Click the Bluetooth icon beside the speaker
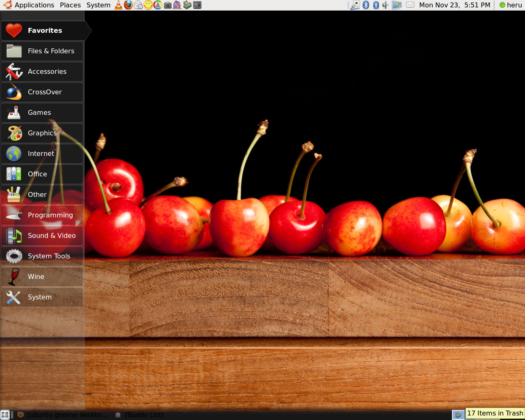 point(376,5)
